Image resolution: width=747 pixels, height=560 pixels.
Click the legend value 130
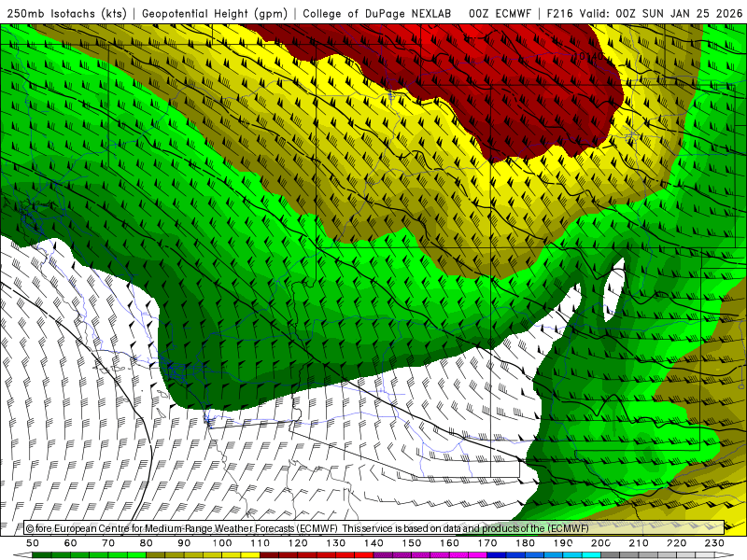pyautogui.click(x=336, y=543)
